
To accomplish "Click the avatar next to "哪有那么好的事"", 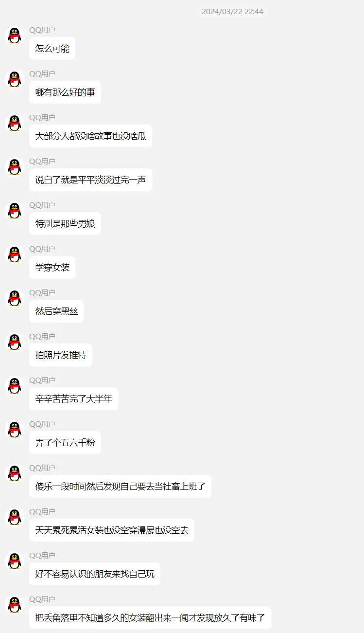I will pyautogui.click(x=15, y=80).
